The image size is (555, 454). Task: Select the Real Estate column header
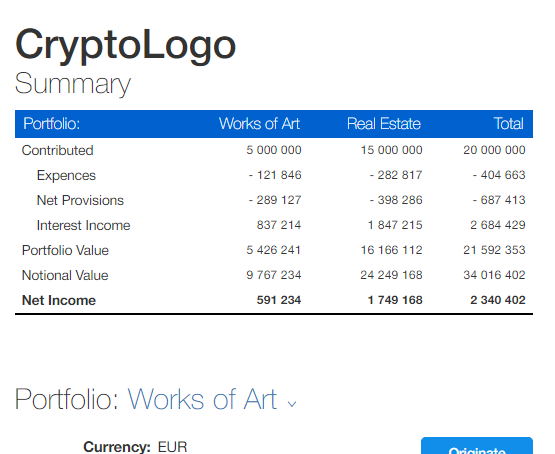coord(384,124)
